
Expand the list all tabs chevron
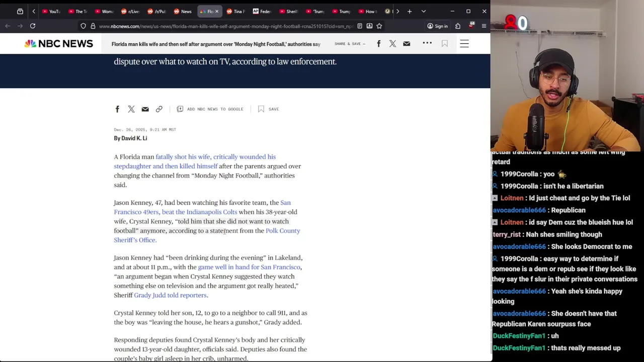point(424,11)
